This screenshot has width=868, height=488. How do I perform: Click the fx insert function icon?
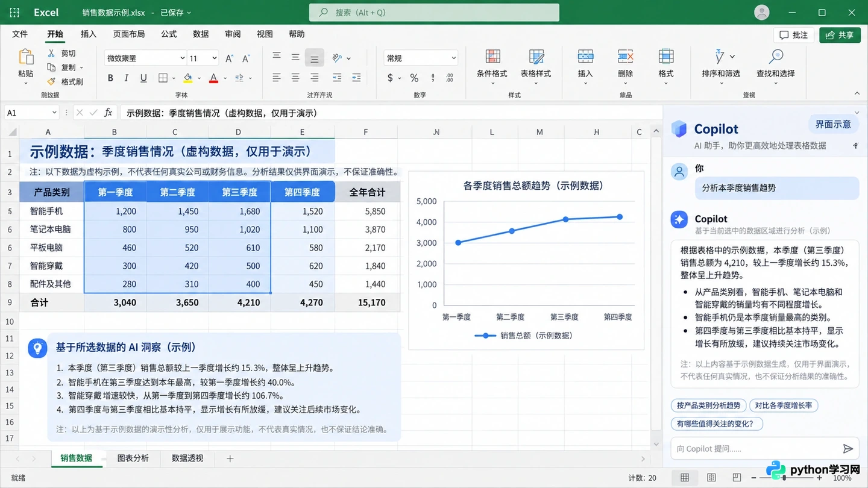[108, 113]
